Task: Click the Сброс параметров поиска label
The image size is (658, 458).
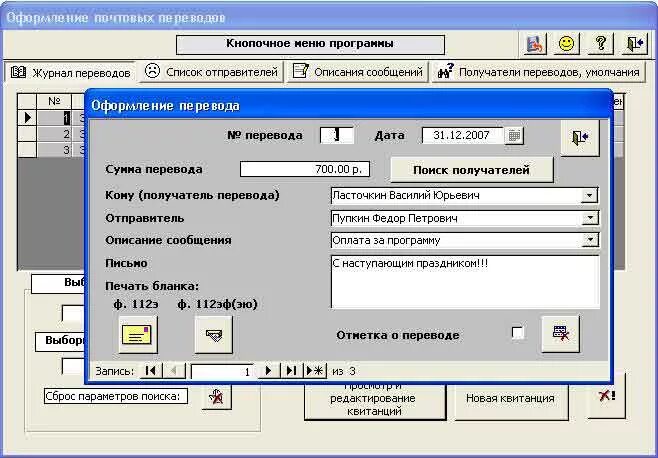Action: click(115, 396)
